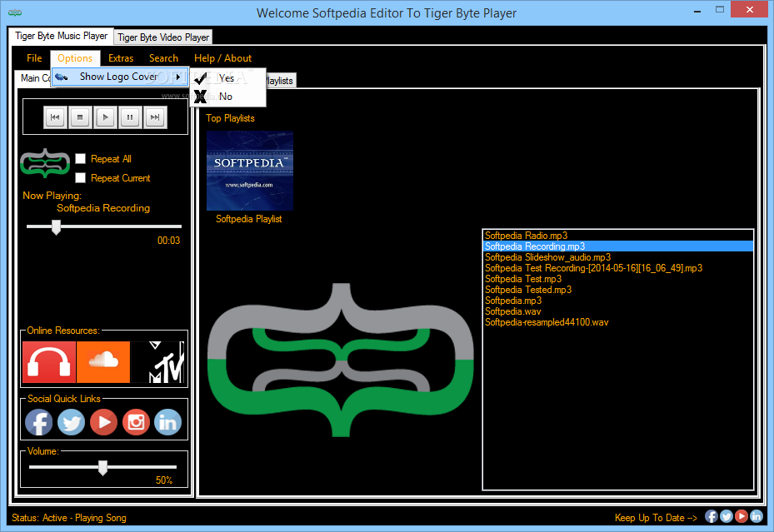Select Softpedia Radio.mp3 in the list

click(618, 235)
